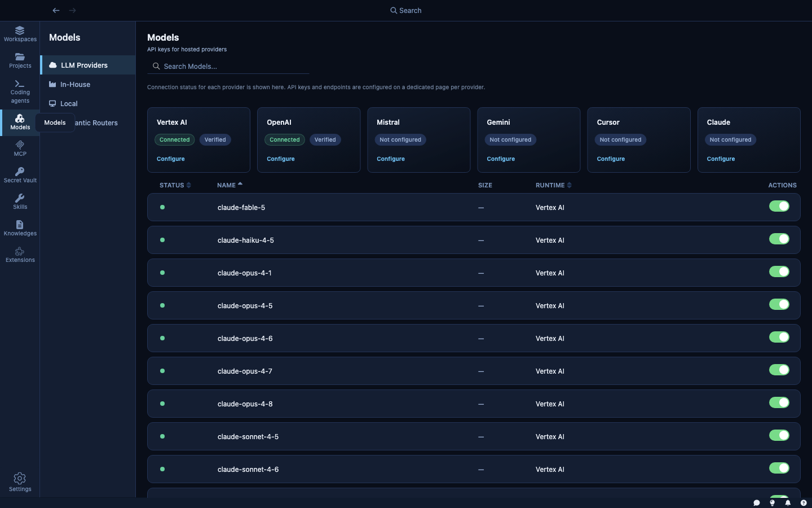Open Settings via the gear icon

tap(20, 483)
